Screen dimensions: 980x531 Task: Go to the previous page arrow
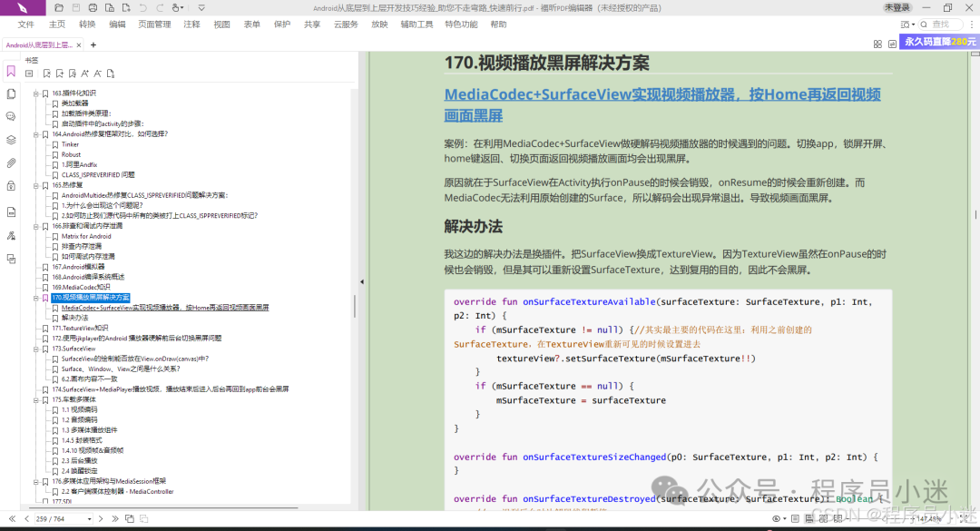[27, 518]
